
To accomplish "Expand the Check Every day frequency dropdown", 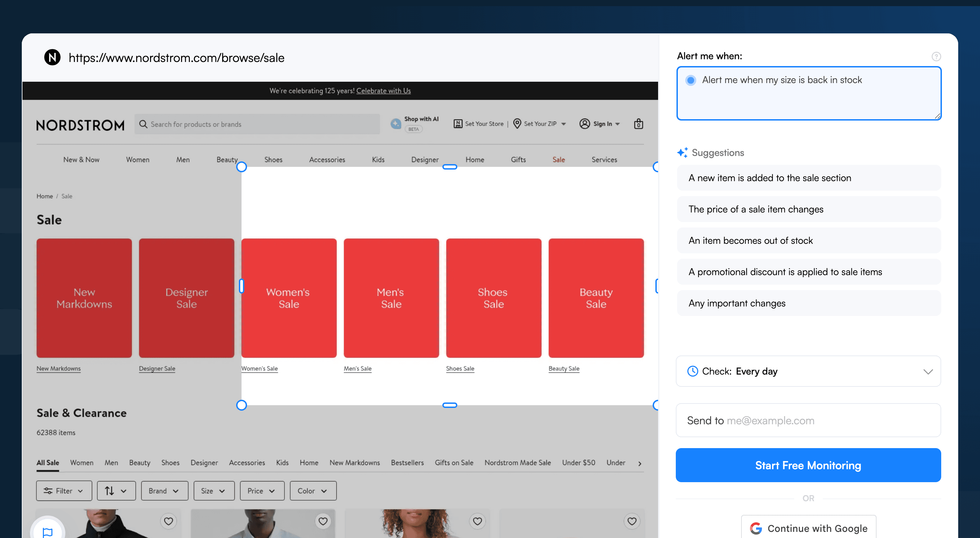I will click(808, 371).
